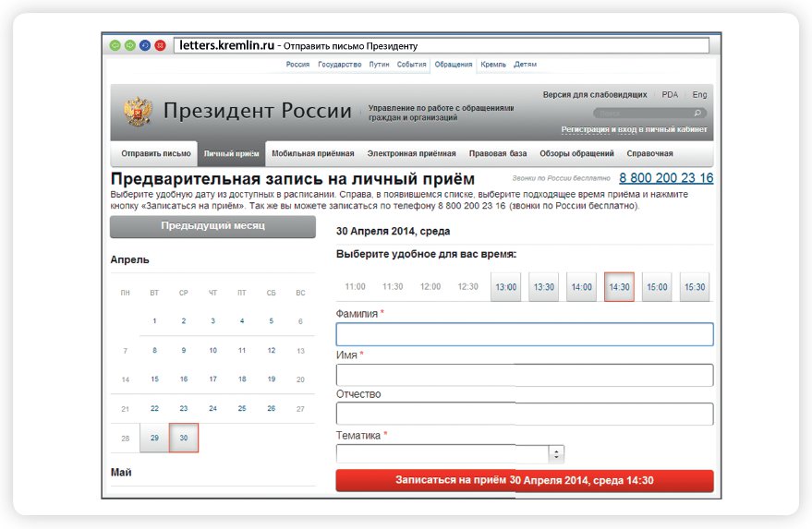The width and height of the screenshot is (812, 529).
Task: Click the green back arrow browser icon
Action: [x=115, y=45]
